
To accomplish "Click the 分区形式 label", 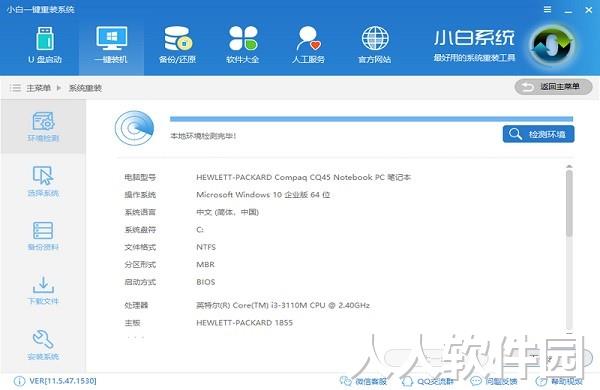I will pos(140,265).
